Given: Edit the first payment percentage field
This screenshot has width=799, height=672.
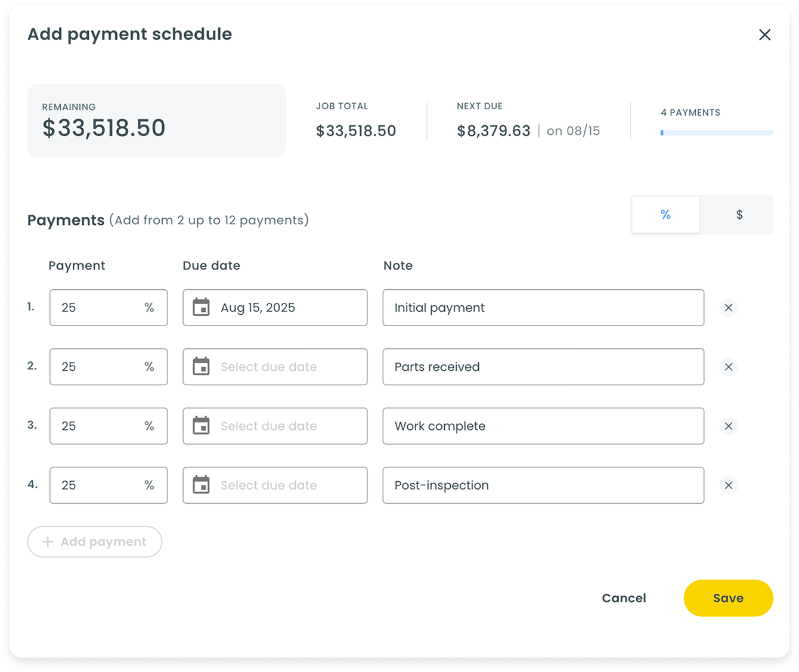Looking at the screenshot, I should [x=95, y=308].
